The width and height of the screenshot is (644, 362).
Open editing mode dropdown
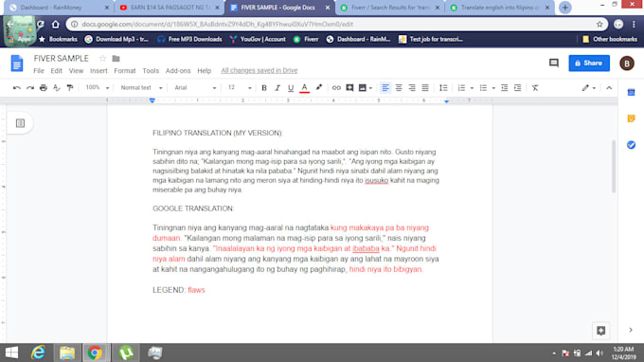pyautogui.click(x=589, y=87)
